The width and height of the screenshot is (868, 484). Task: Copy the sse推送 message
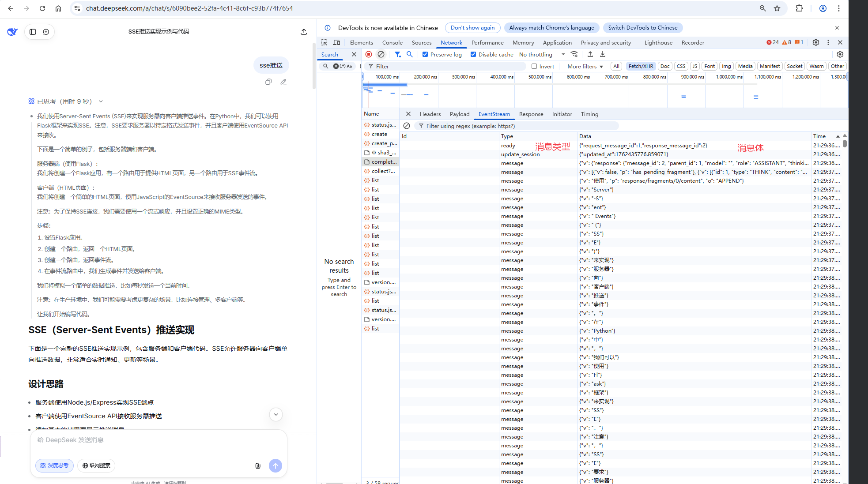268,82
